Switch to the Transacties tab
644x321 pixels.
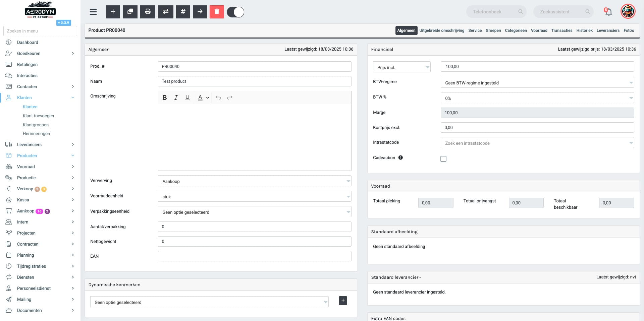(x=562, y=30)
